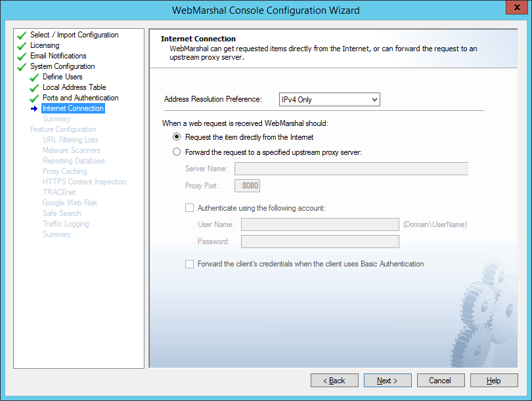Click the green checkmark beside Licensing
532x401 pixels.
22,46
